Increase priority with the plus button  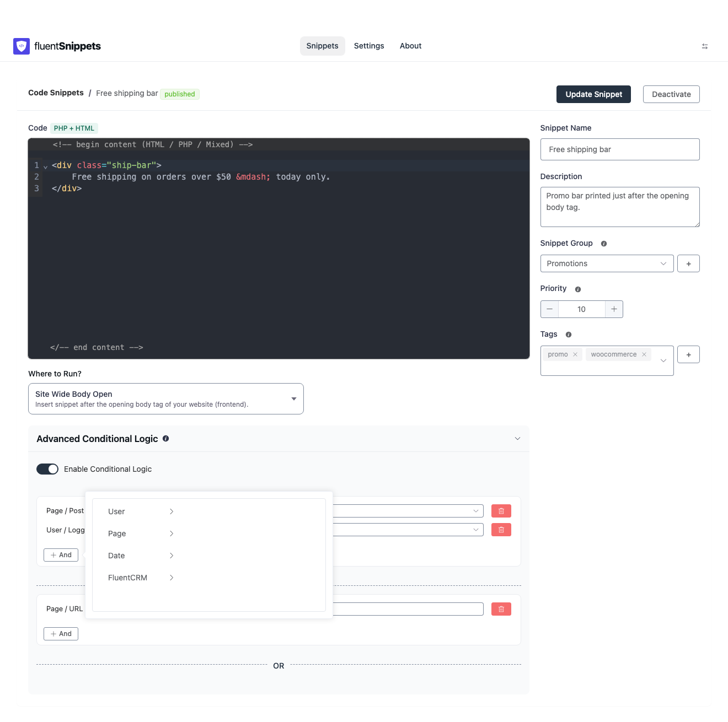tap(614, 309)
